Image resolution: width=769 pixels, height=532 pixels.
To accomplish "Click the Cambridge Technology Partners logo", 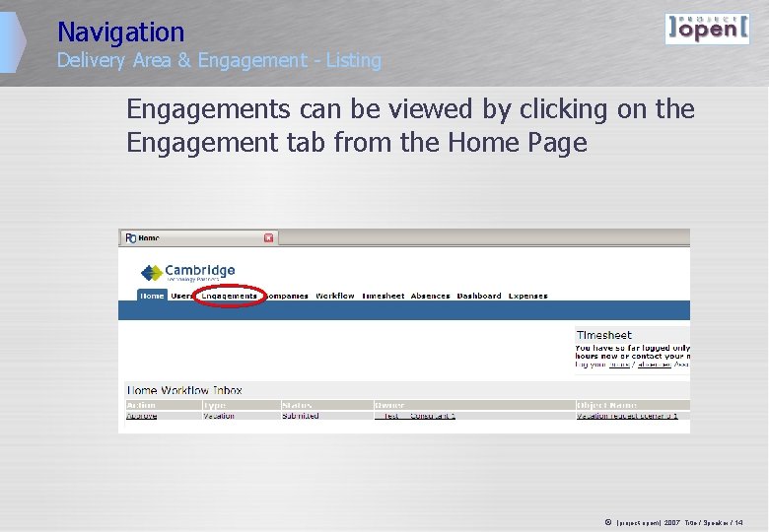I will [x=187, y=272].
